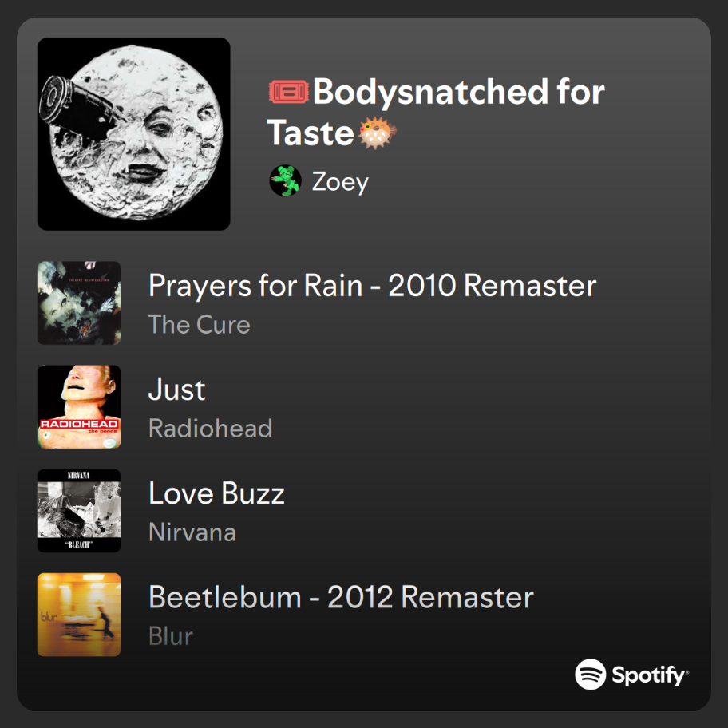Open The Cure artist name
Screen dimensions: 728x728
pos(200,325)
